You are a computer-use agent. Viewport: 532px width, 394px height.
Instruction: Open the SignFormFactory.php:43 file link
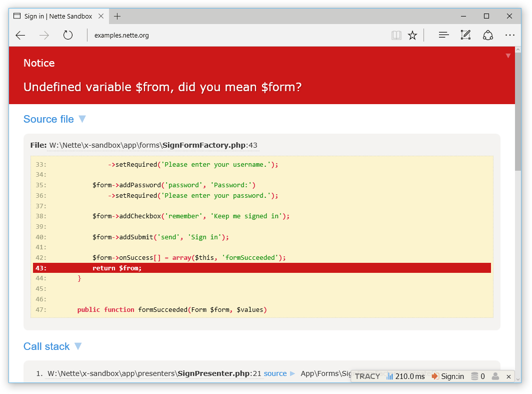[x=153, y=145]
